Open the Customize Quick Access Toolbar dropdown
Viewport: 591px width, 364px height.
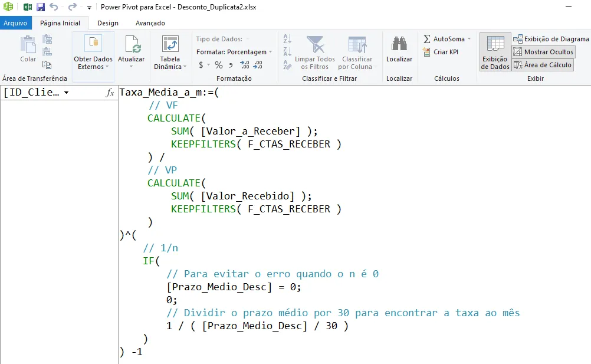click(89, 7)
